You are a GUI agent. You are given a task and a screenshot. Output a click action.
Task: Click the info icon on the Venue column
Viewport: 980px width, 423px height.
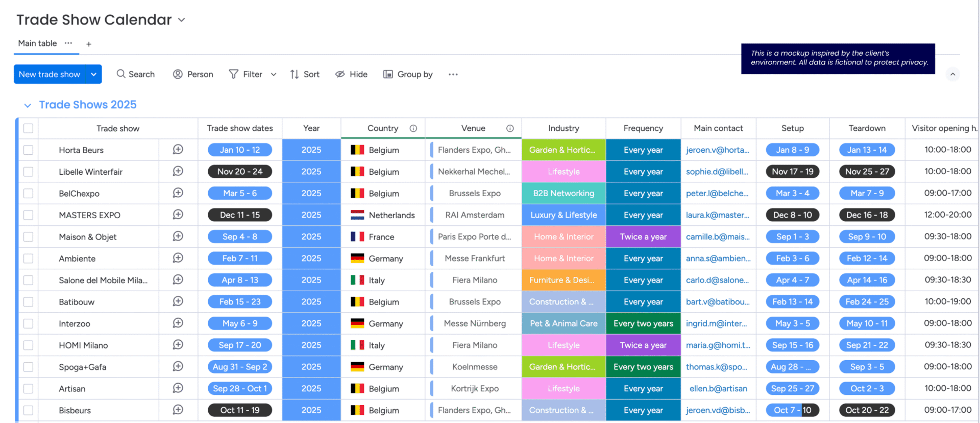(x=510, y=128)
